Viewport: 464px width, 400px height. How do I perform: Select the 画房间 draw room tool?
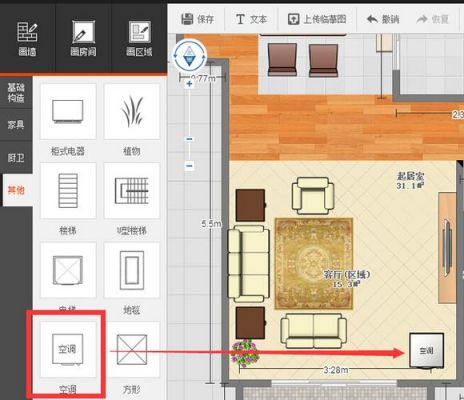coord(83,39)
